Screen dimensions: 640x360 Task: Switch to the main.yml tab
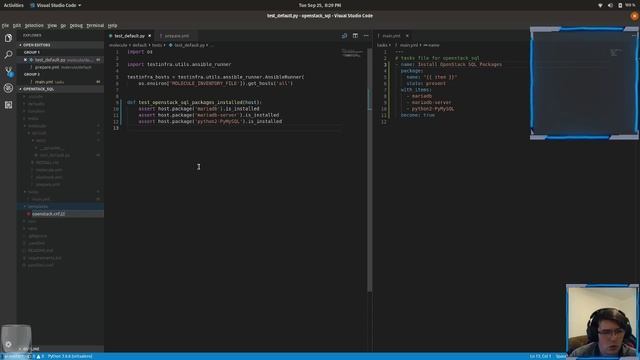[x=391, y=36]
